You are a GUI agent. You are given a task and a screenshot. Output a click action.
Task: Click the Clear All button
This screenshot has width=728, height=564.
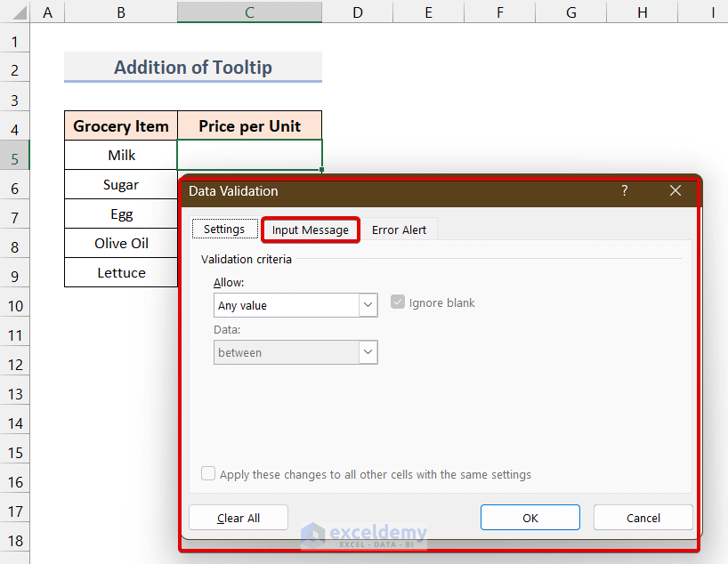pyautogui.click(x=239, y=518)
